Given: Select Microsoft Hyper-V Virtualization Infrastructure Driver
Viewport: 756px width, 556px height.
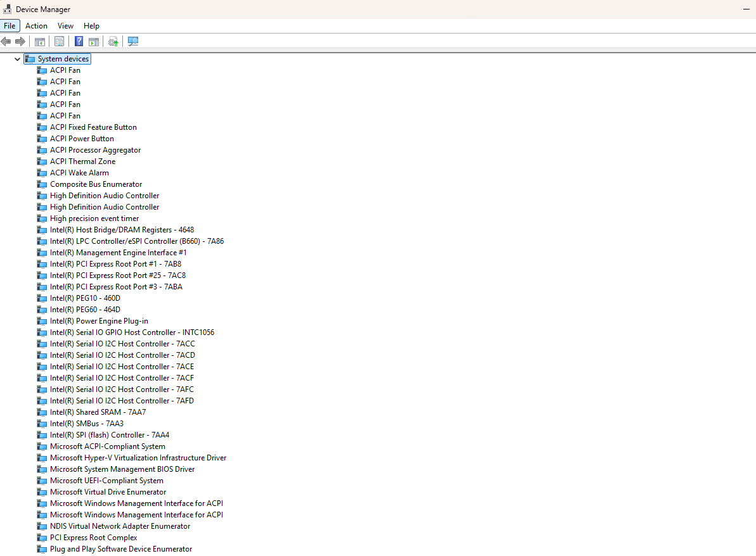Looking at the screenshot, I should click(x=138, y=458).
